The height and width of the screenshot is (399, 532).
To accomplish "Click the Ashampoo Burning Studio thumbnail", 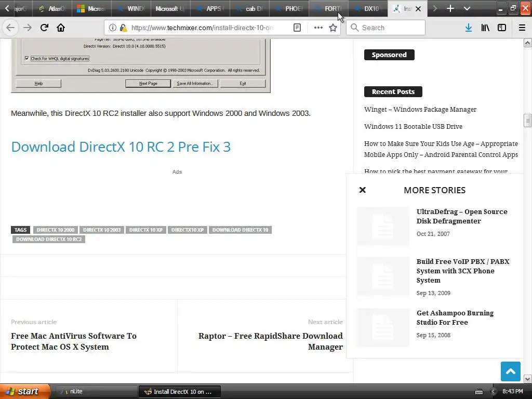I will [x=383, y=327].
